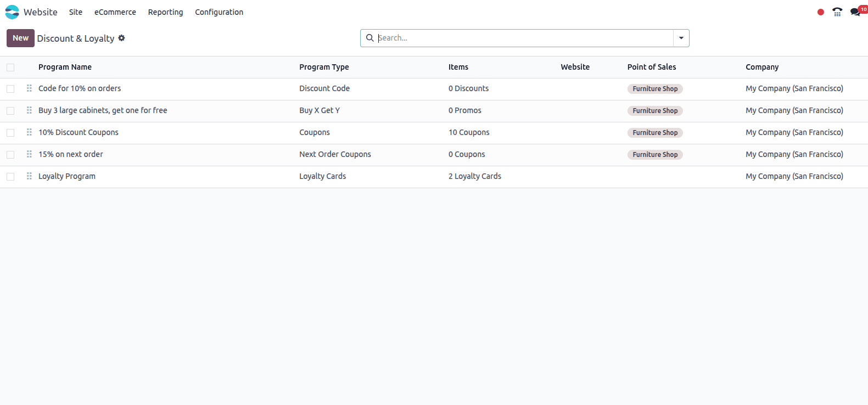Open the Configuration menu
This screenshot has height=405, width=868.
click(x=219, y=12)
